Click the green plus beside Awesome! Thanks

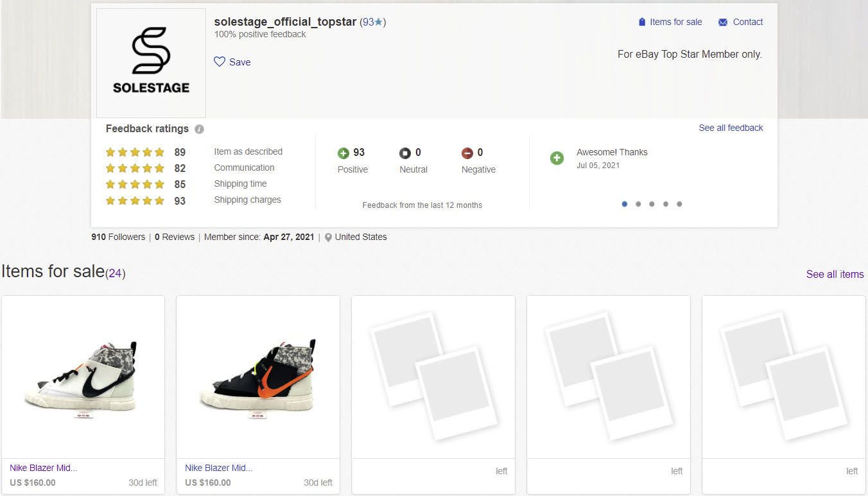point(557,158)
